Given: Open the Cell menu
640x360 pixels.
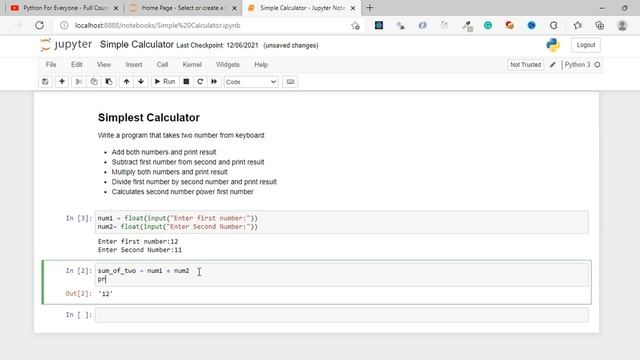Looking at the screenshot, I should pyautogui.click(x=162, y=64).
